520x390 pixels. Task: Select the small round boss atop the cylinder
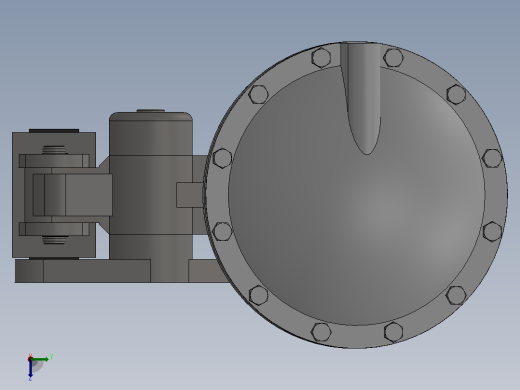[151, 110]
